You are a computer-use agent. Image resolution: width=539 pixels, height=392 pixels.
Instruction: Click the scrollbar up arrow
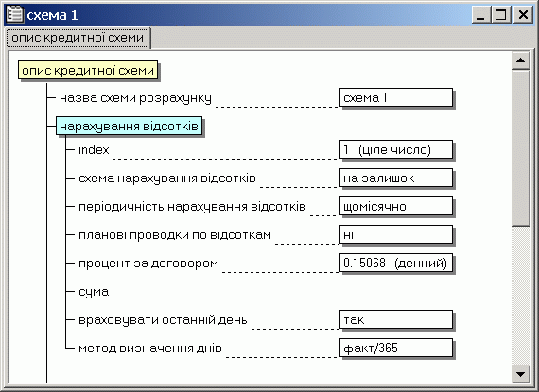click(x=520, y=60)
